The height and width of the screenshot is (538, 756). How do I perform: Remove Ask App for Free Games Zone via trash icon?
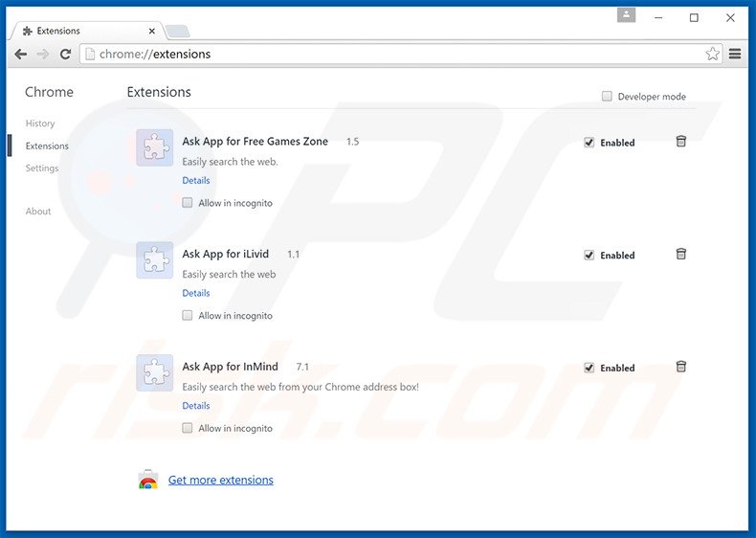pyautogui.click(x=680, y=142)
